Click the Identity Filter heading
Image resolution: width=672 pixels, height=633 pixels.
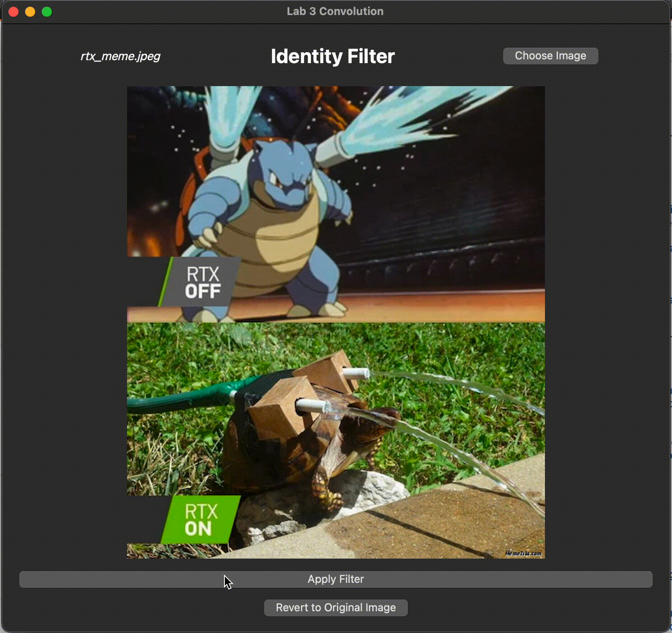click(x=333, y=56)
